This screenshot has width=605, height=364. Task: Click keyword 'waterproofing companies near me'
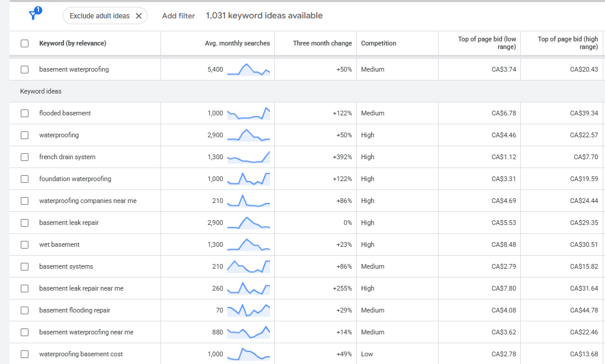coord(88,201)
